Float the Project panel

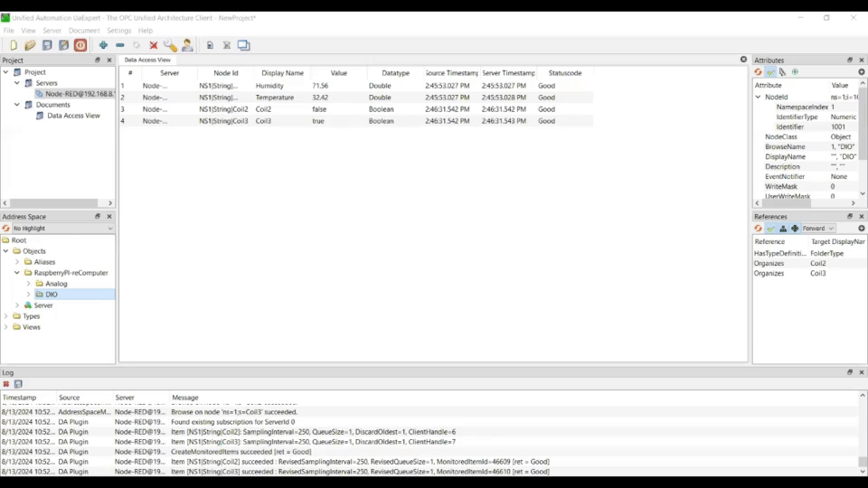point(98,60)
